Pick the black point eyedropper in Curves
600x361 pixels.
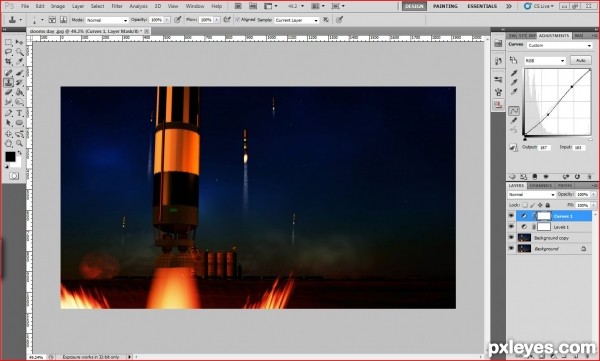514,73
